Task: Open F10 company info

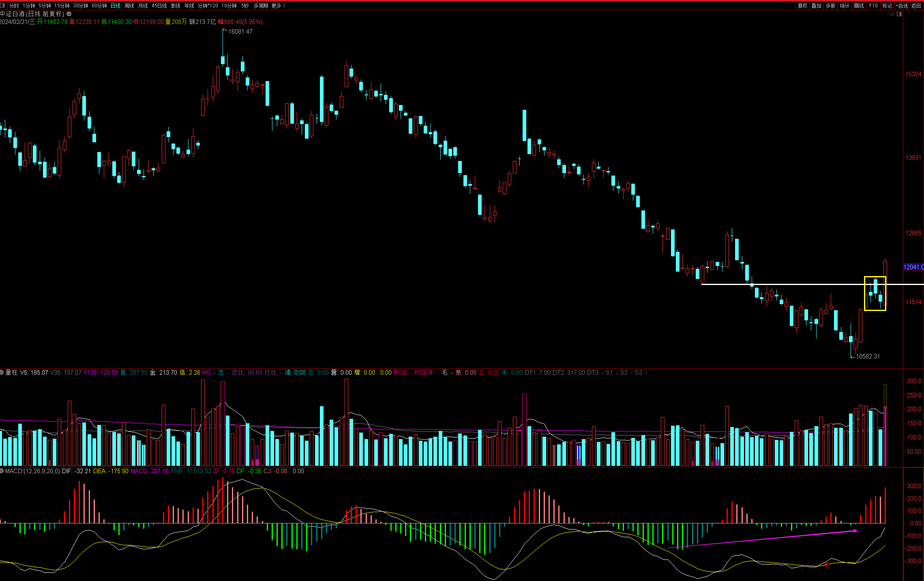Action: (873, 6)
